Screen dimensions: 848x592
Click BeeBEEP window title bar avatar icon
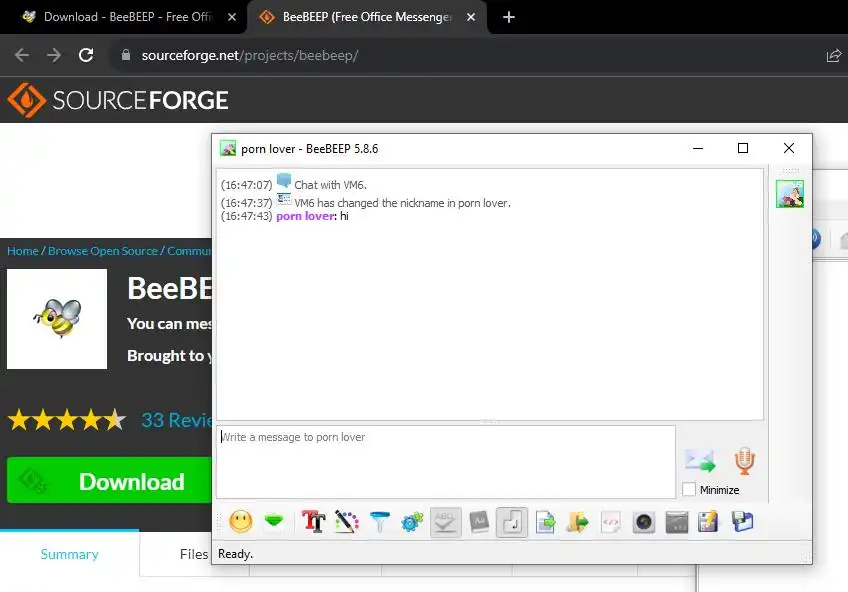[x=228, y=148]
